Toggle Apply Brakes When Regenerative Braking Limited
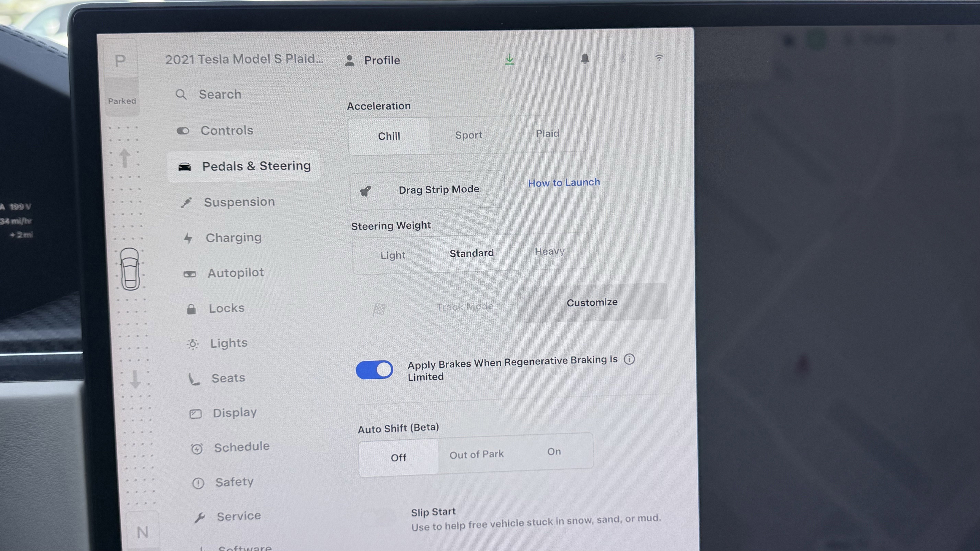 click(x=374, y=370)
